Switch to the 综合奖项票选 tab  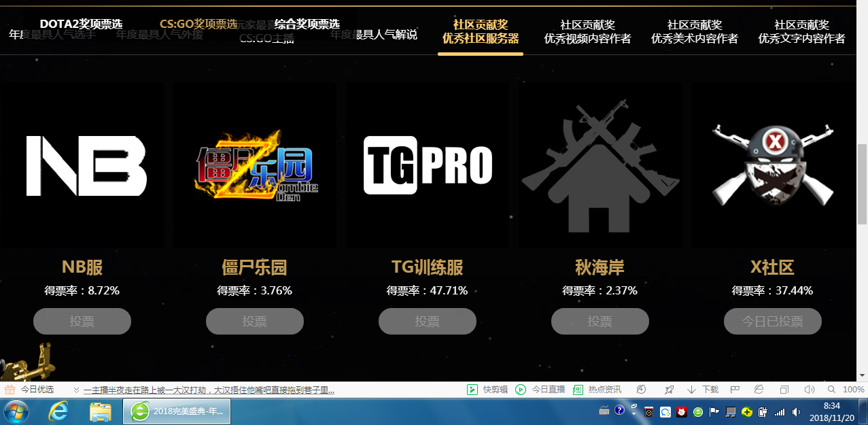305,22
